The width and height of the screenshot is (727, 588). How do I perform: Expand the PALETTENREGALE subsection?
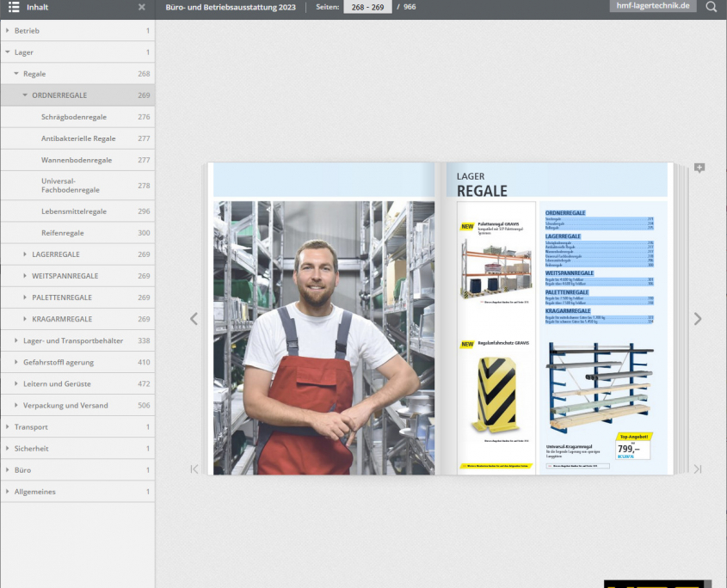pos(25,297)
